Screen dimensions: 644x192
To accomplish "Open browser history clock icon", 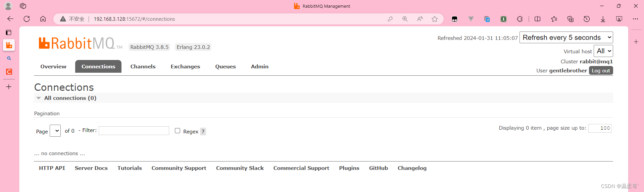I will [587, 19].
